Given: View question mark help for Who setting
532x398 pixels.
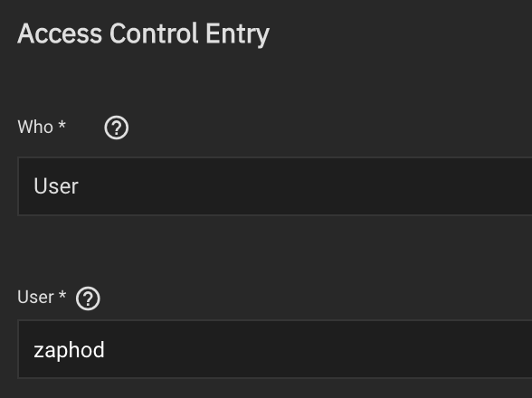Looking at the screenshot, I should click(x=117, y=128).
